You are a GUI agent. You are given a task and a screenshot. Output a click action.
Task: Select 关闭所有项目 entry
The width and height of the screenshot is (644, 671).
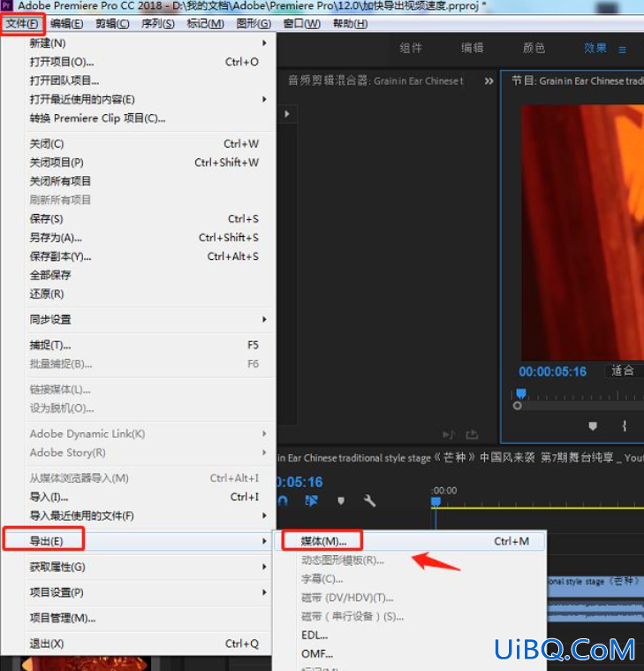[148, 181]
